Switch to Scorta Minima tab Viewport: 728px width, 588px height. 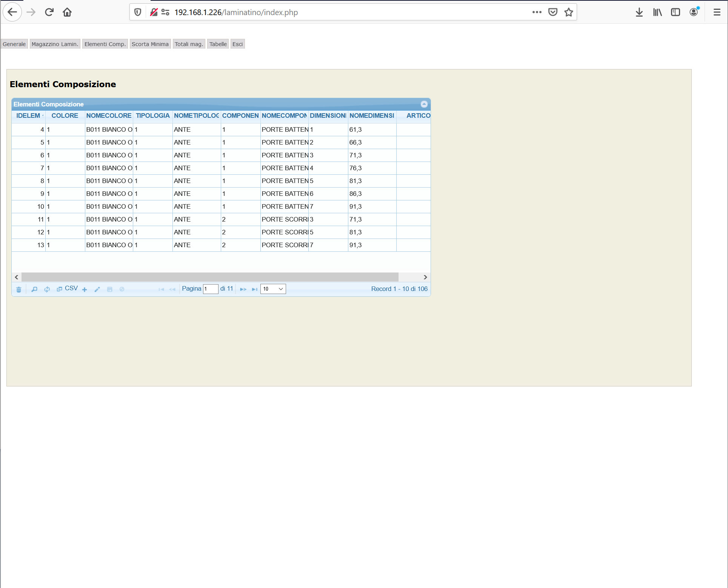(150, 44)
